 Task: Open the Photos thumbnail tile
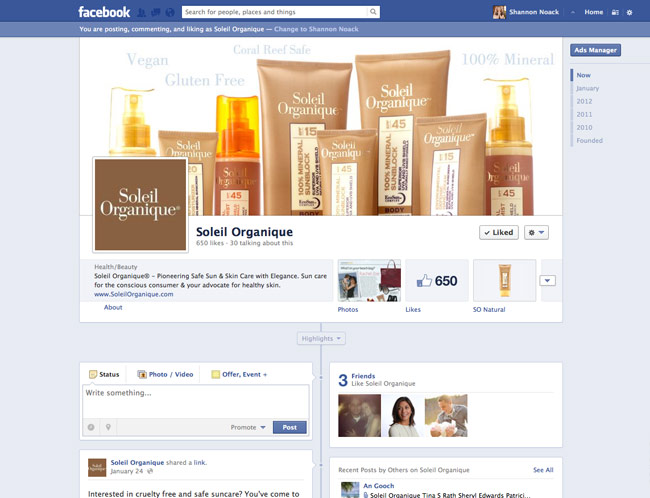(x=369, y=281)
